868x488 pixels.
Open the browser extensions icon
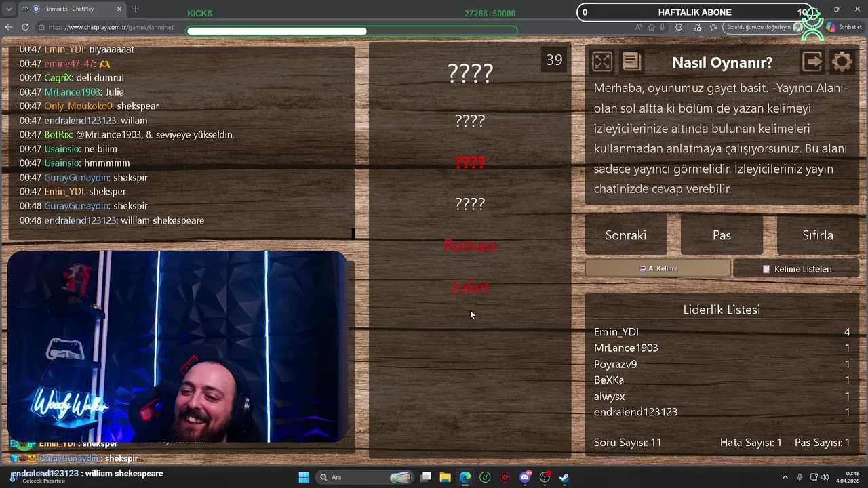pyautogui.click(x=679, y=27)
